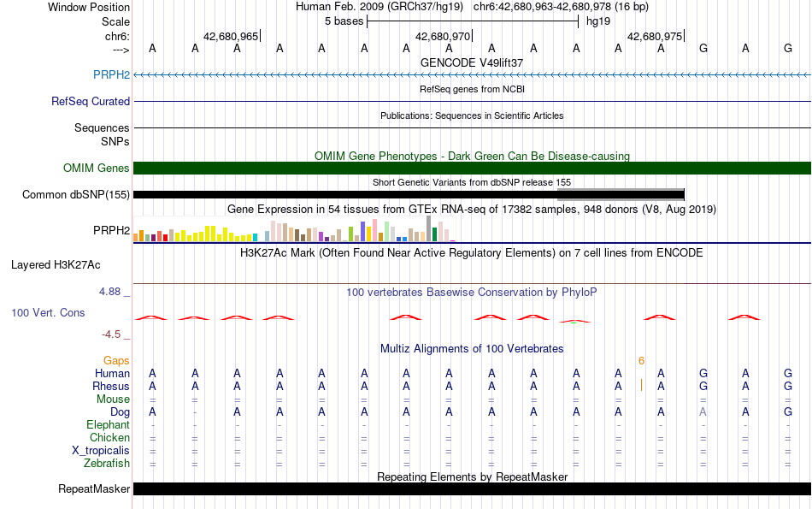Click the RefSeq genes from NCBI title
This screenshot has height=509, width=812.
click(x=472, y=89)
